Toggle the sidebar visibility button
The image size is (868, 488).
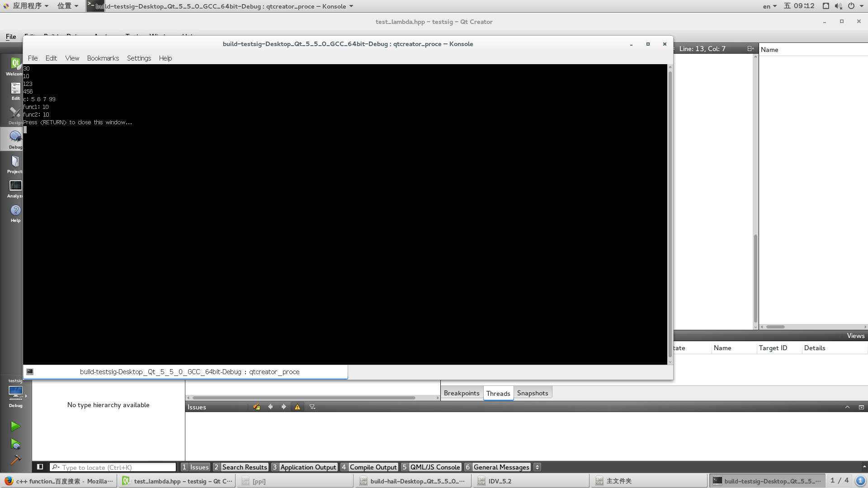coord(40,467)
